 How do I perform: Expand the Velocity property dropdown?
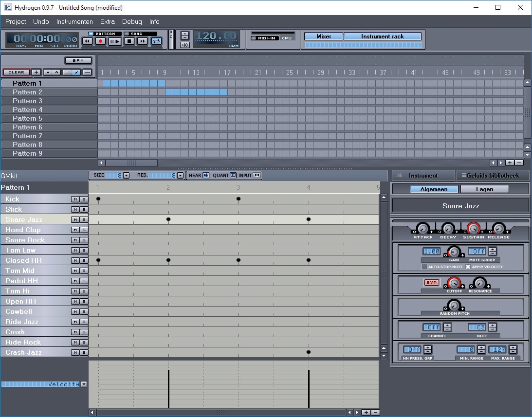coord(84,384)
